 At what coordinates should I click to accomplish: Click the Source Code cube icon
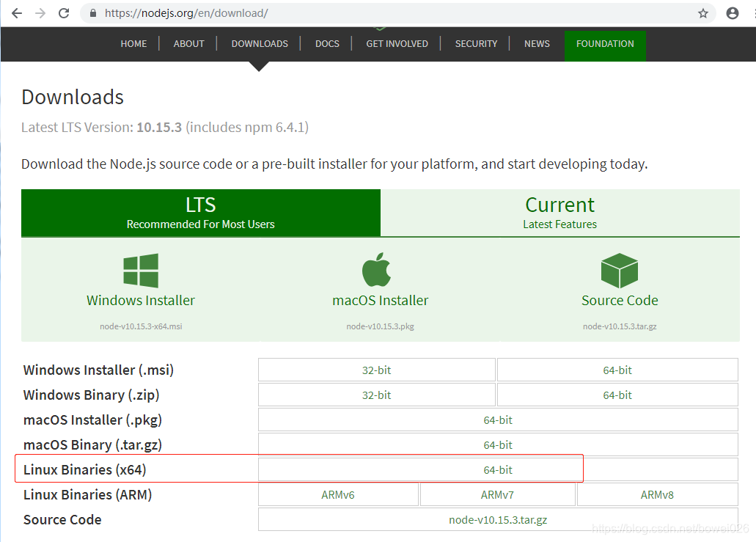point(620,271)
